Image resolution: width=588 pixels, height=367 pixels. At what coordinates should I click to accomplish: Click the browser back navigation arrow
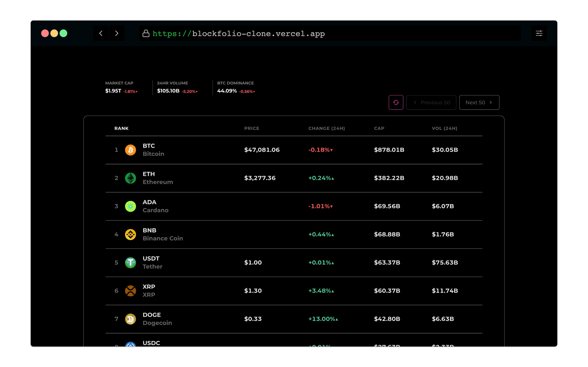point(100,33)
